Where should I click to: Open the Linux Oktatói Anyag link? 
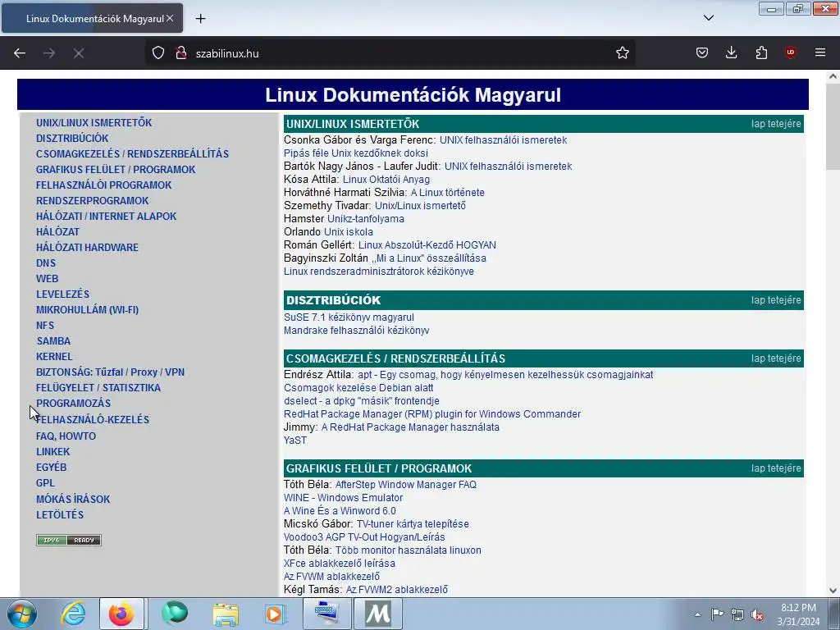click(x=386, y=180)
